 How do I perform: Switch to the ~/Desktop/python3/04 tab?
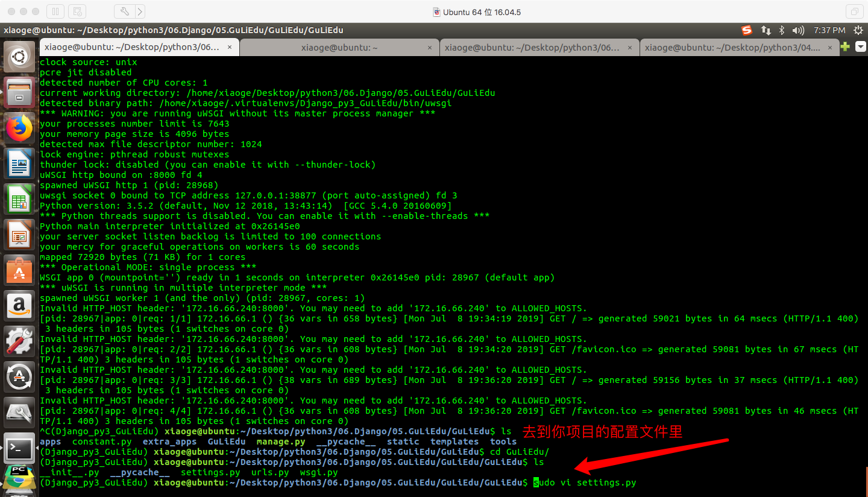coord(739,48)
